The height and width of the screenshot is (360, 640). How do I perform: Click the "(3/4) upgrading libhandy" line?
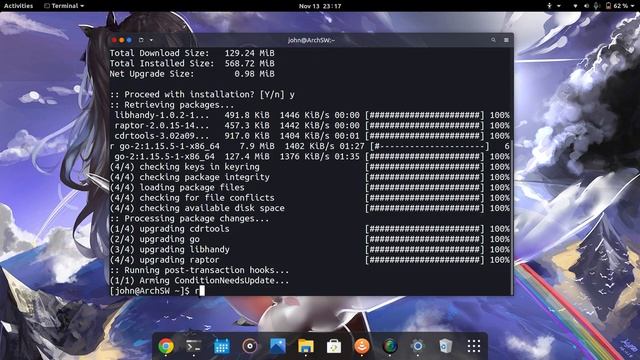309,249
